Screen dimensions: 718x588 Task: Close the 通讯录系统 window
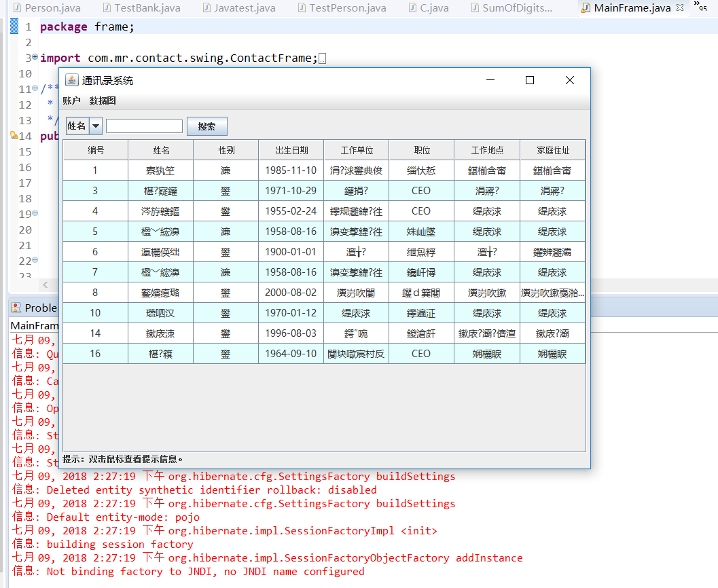pos(570,80)
